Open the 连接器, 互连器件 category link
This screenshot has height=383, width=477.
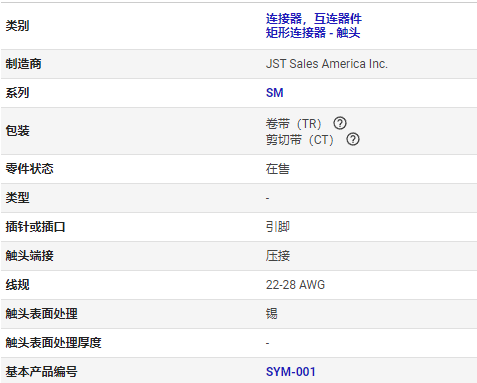314,19
